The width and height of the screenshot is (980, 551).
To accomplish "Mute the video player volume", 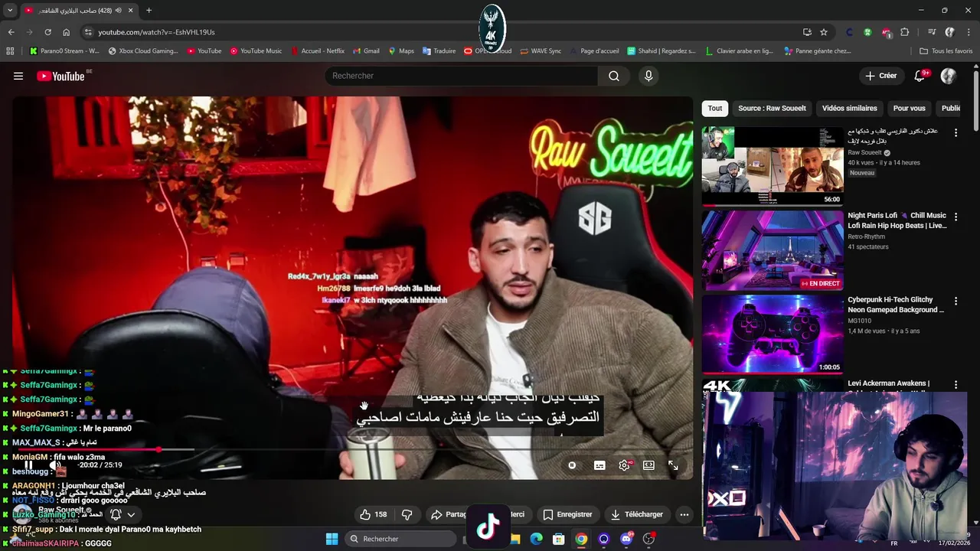I will pos(54,465).
